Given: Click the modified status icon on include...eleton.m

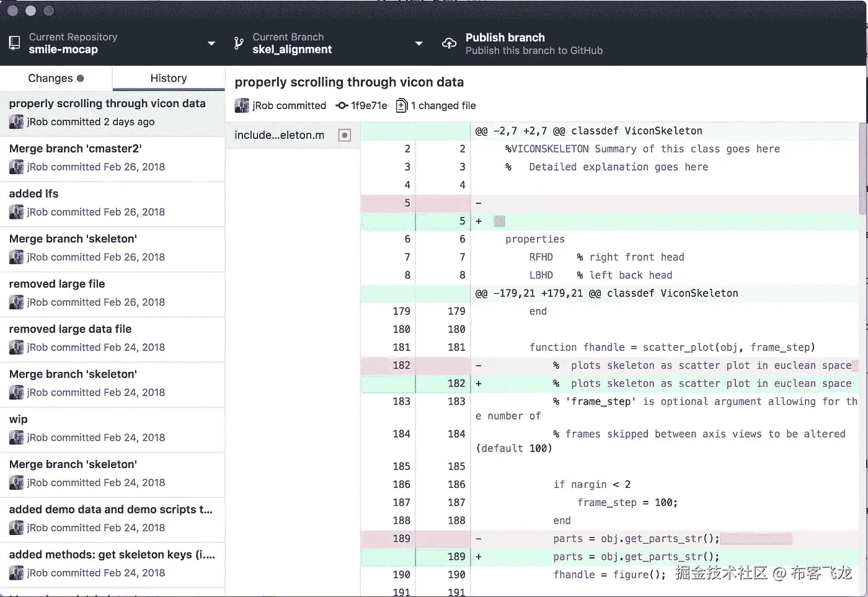Looking at the screenshot, I should (345, 135).
